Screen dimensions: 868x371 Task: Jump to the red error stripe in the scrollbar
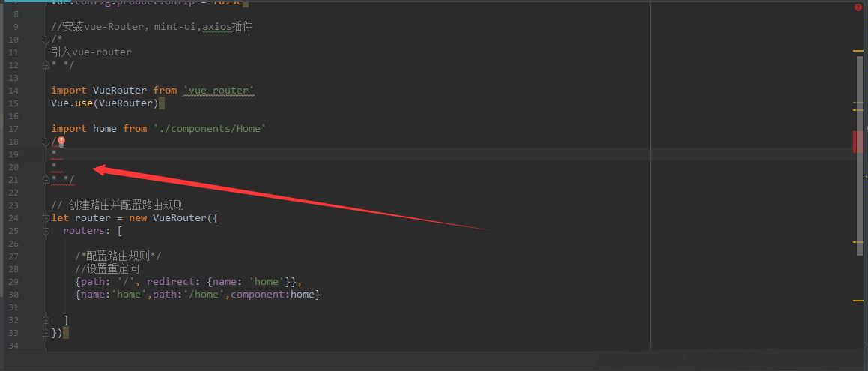(858, 142)
